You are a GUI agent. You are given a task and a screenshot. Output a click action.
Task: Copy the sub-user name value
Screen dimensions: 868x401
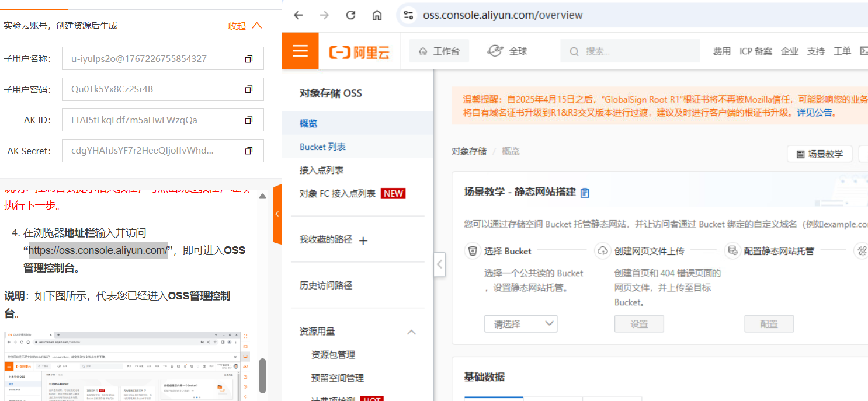point(249,59)
